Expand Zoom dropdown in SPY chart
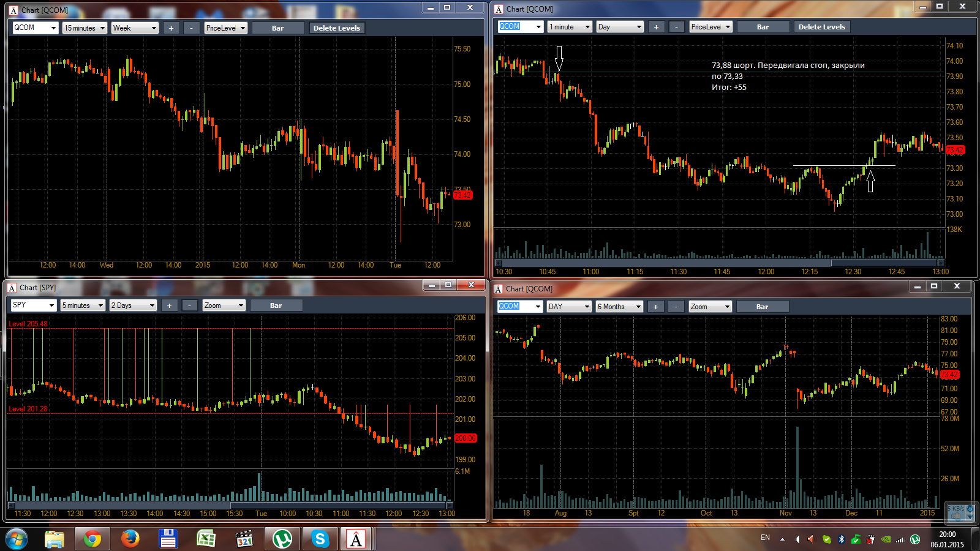The width and height of the screenshot is (980, 551). tap(224, 305)
